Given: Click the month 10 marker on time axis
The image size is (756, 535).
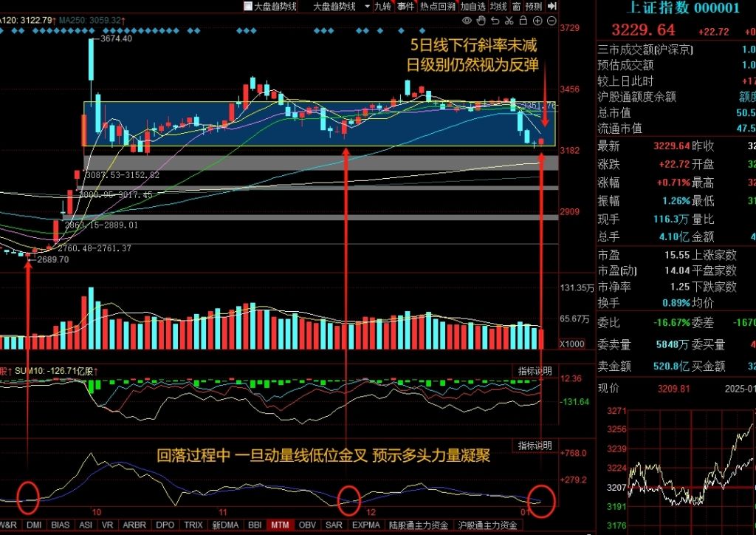Looking at the screenshot, I should 96,511.
